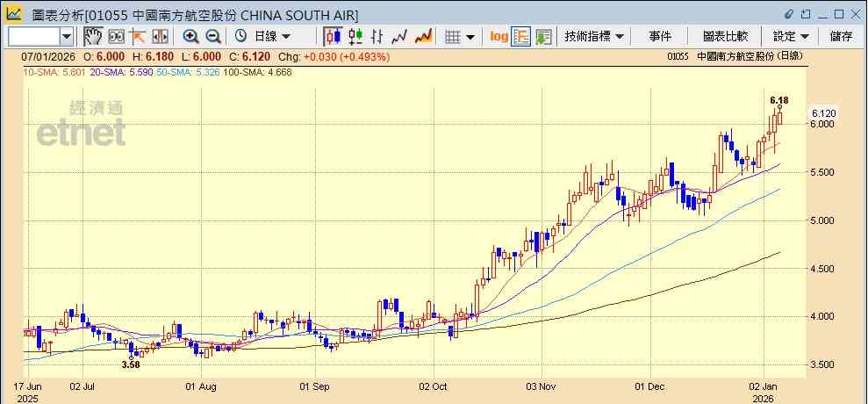868x404 pixels.
Task: Click the paperclip link icon in title bar
Action: [x=789, y=14]
